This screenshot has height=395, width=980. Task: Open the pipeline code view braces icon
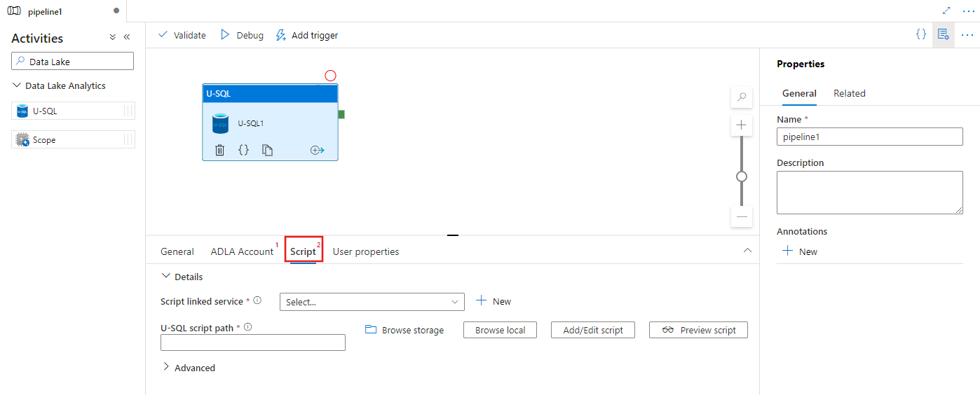tap(921, 34)
